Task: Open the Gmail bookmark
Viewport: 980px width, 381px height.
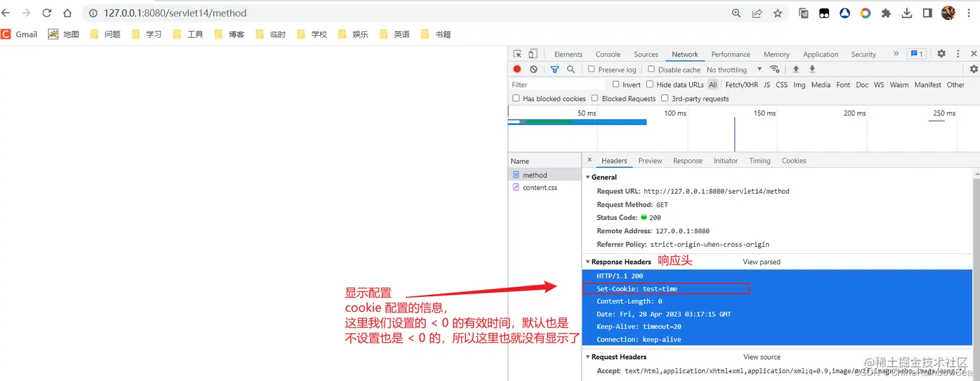Action: click(x=19, y=34)
